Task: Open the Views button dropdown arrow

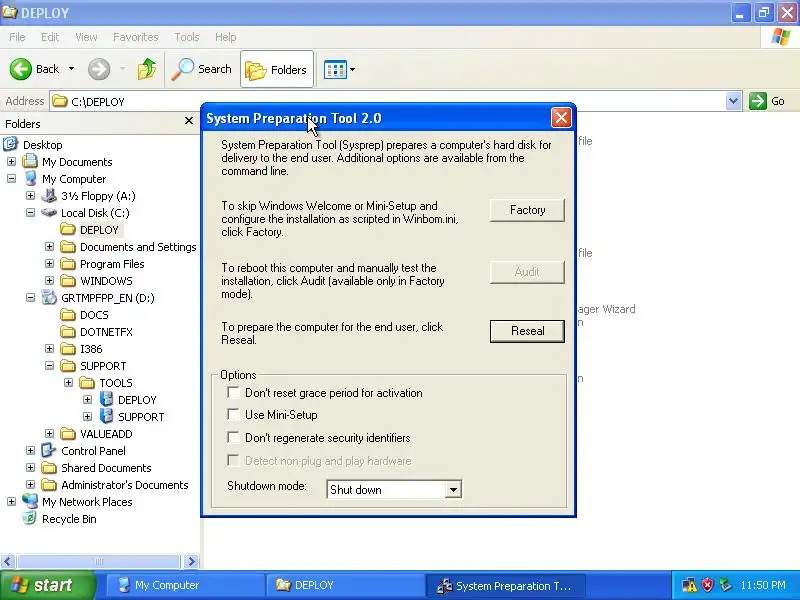Action: click(353, 69)
